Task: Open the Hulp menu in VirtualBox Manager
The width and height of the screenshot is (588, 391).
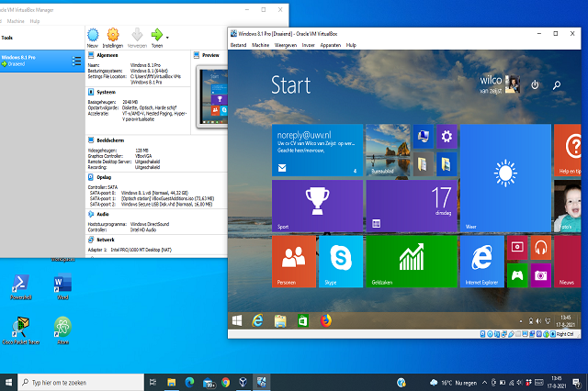Action: click(35, 21)
